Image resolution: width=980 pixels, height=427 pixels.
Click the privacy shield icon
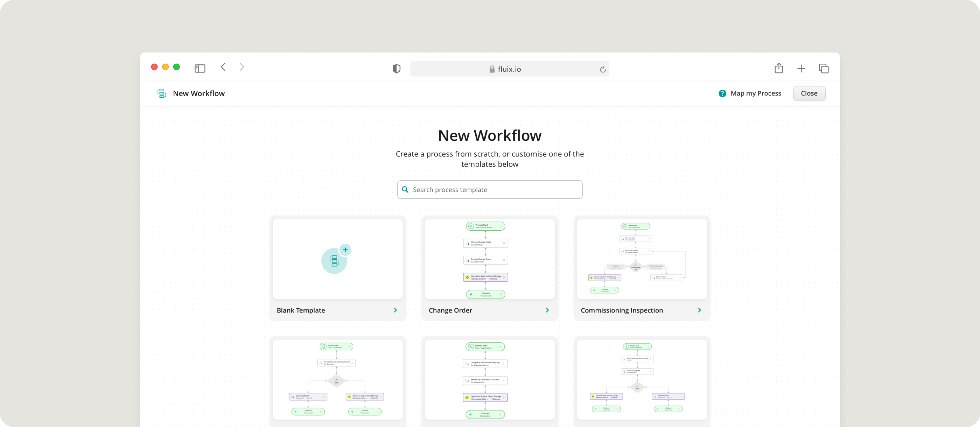pyautogui.click(x=397, y=69)
